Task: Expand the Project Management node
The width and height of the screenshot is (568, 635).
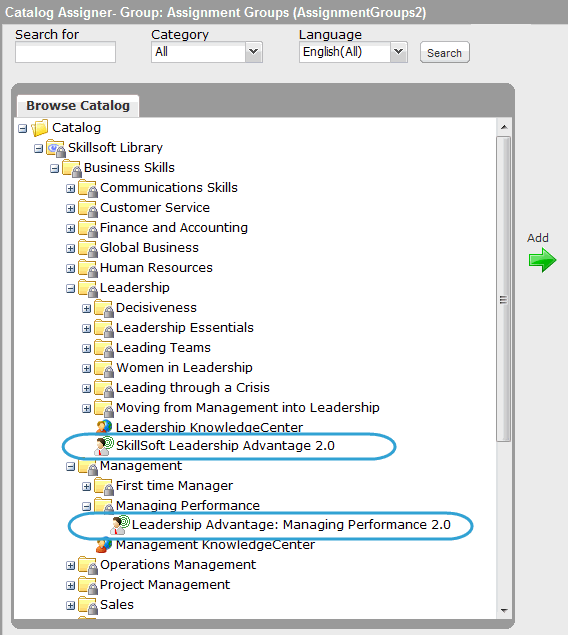Action: pos(70,586)
